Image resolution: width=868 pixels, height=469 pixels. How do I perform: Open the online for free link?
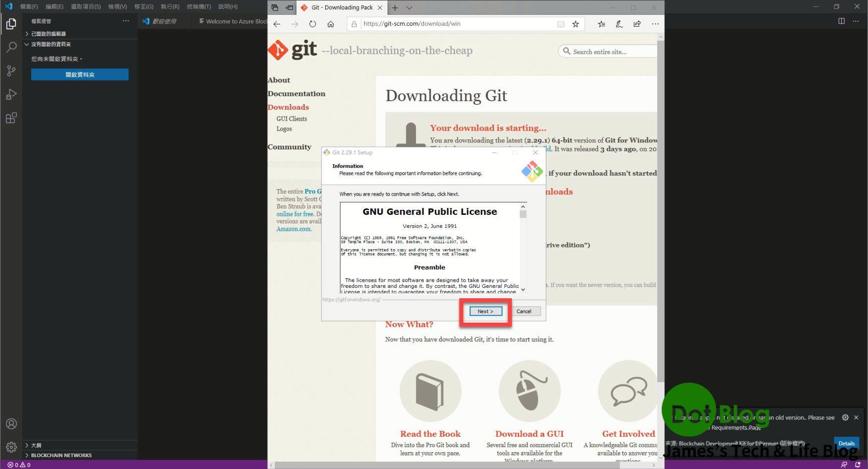point(295,214)
